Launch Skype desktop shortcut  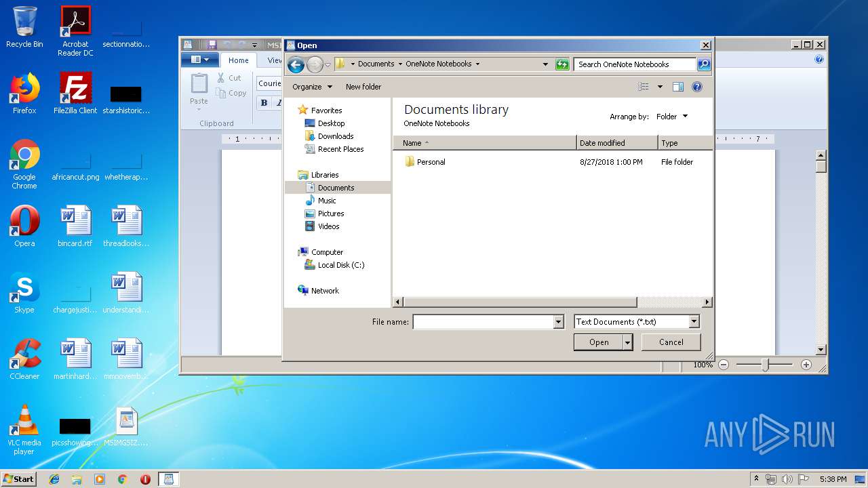click(24, 292)
